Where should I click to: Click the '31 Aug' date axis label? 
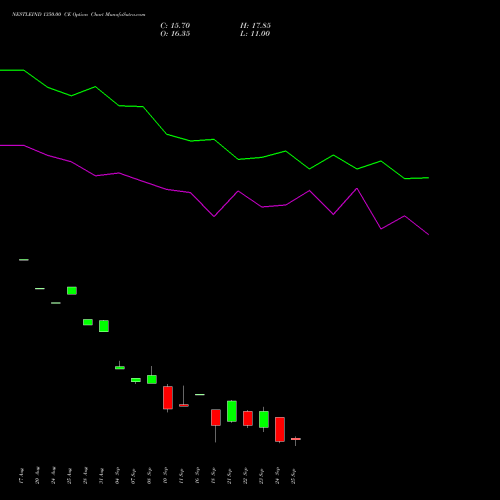102,476
